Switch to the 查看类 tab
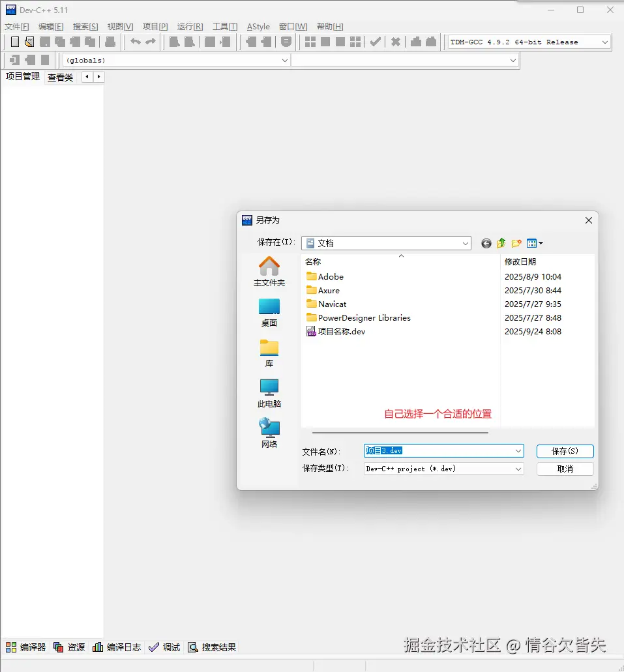The width and height of the screenshot is (624, 672). click(61, 77)
